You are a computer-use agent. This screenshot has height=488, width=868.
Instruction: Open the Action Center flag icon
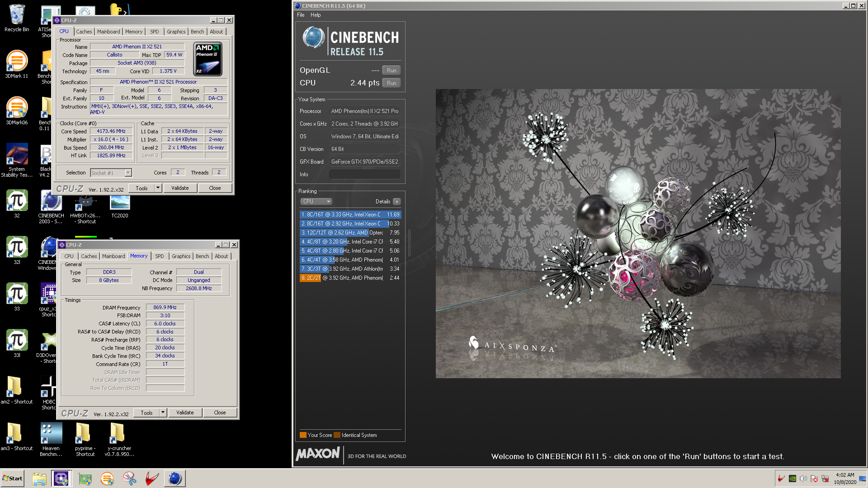[814, 479]
